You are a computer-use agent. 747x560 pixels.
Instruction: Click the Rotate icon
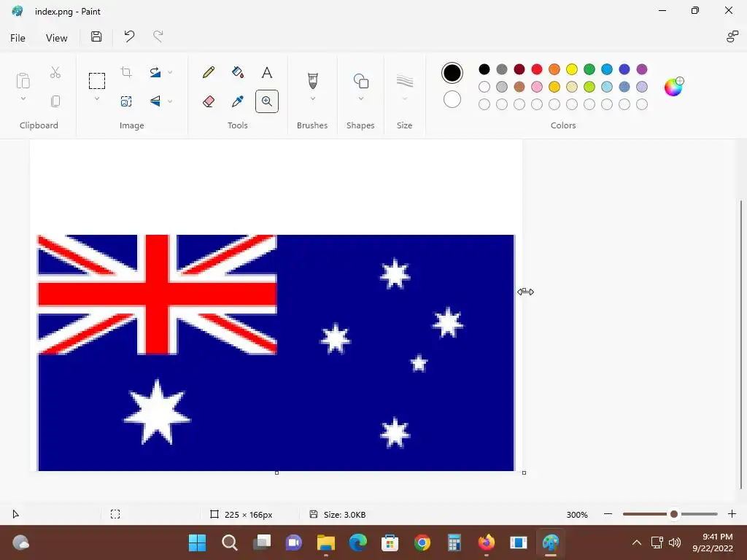coord(155,72)
